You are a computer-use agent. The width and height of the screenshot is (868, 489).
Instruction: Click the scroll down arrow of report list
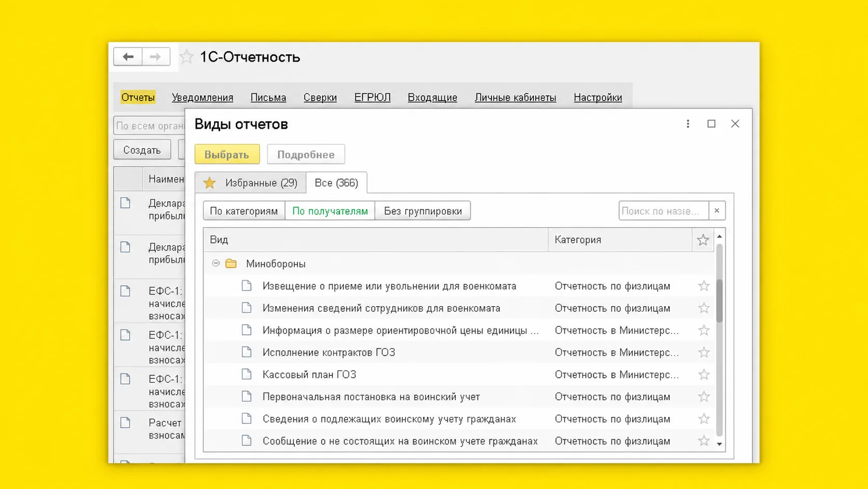720,444
